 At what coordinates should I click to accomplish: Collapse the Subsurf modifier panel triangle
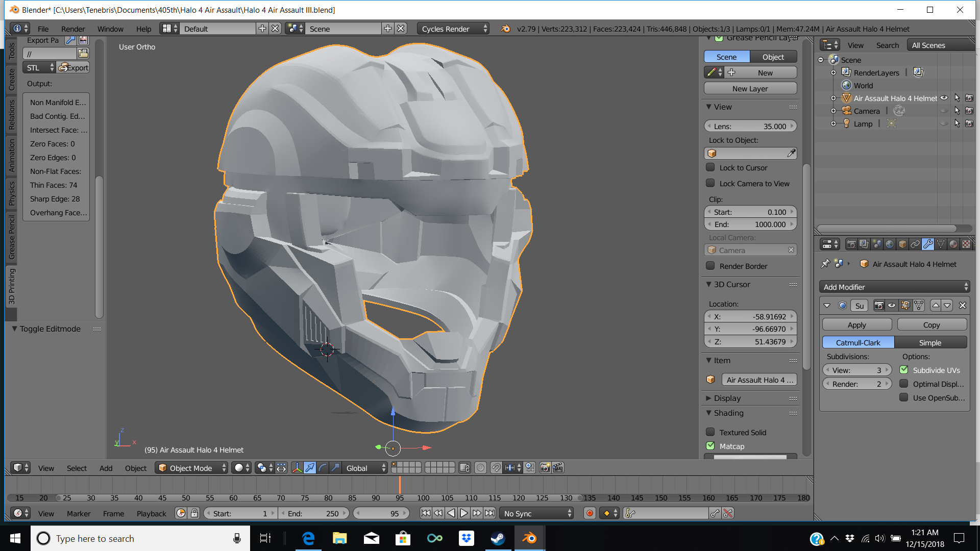click(827, 306)
